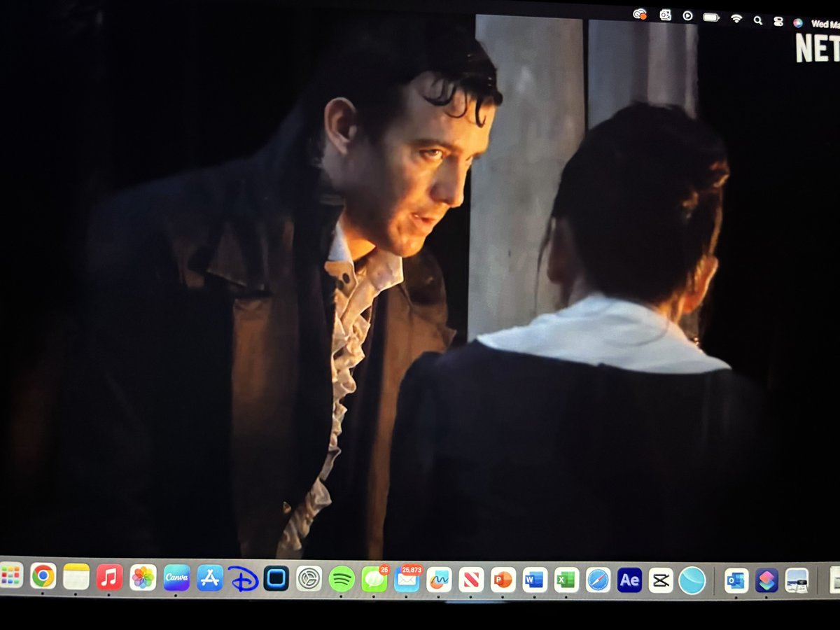The height and width of the screenshot is (630, 840).
Task: Open the teal circle app in the Dock
Action: click(692, 580)
